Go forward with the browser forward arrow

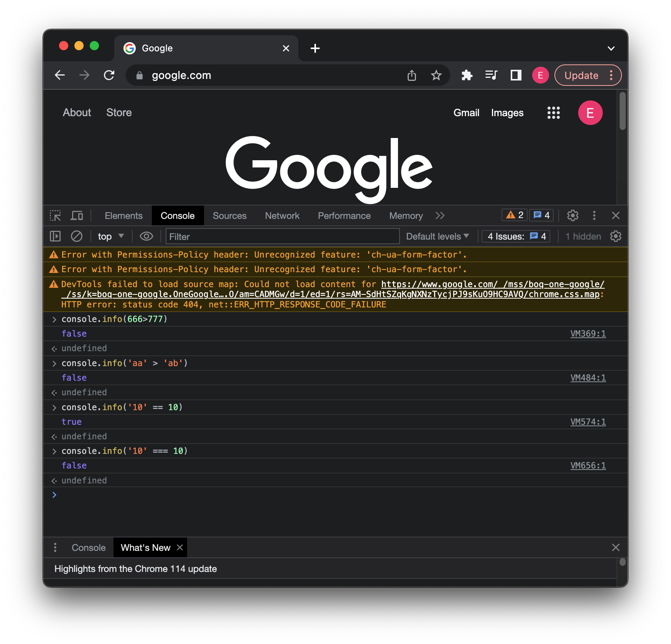84,75
